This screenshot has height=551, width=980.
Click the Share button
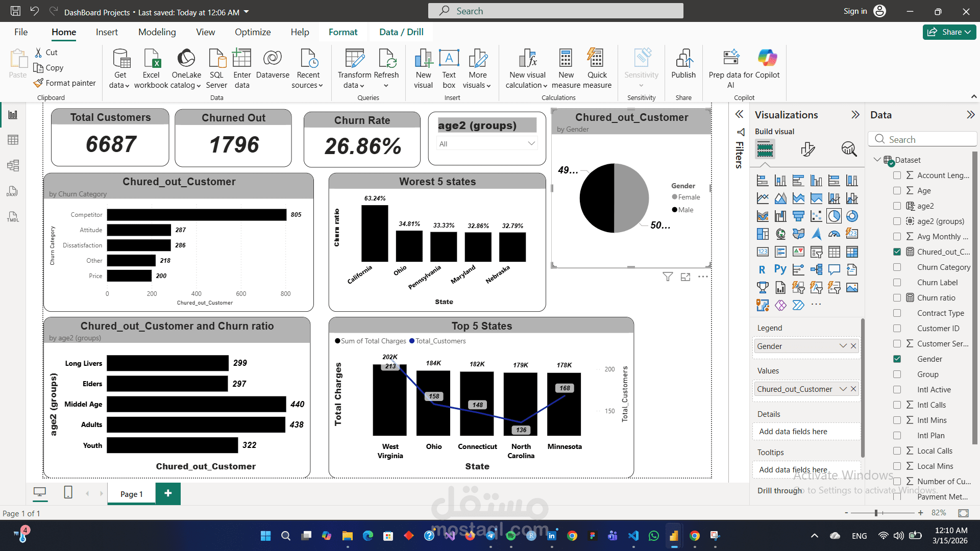[949, 32]
